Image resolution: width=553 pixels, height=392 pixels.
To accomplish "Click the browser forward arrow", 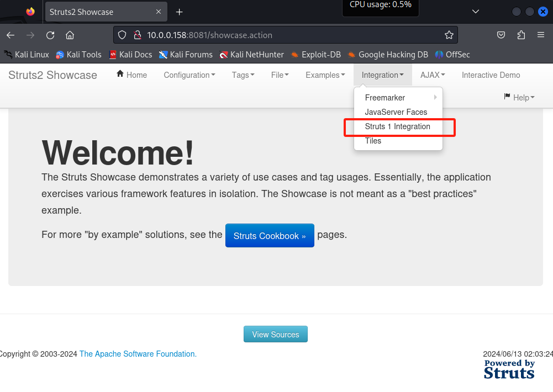I will [30, 35].
